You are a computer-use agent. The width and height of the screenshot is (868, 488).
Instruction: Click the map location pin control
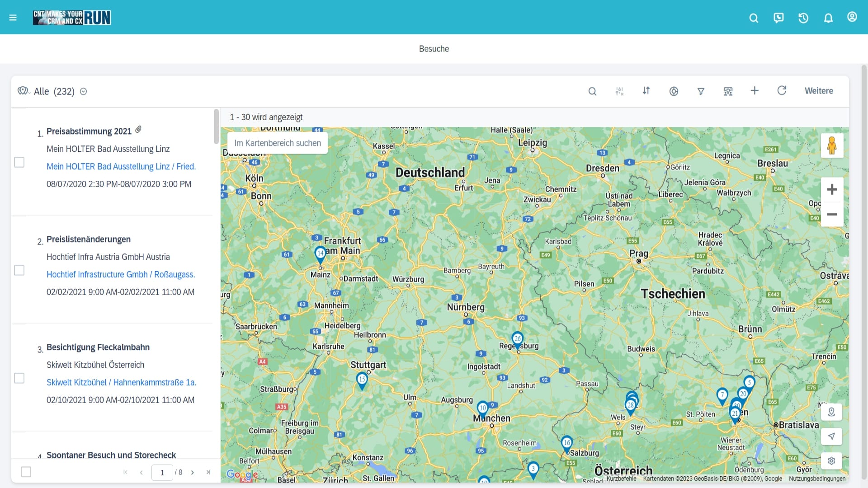tap(831, 412)
